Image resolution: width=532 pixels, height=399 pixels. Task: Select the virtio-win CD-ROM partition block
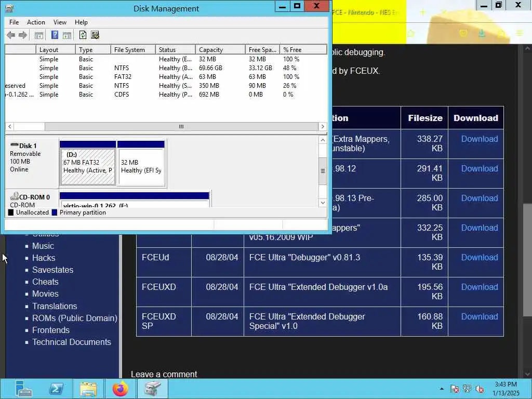[135, 200]
